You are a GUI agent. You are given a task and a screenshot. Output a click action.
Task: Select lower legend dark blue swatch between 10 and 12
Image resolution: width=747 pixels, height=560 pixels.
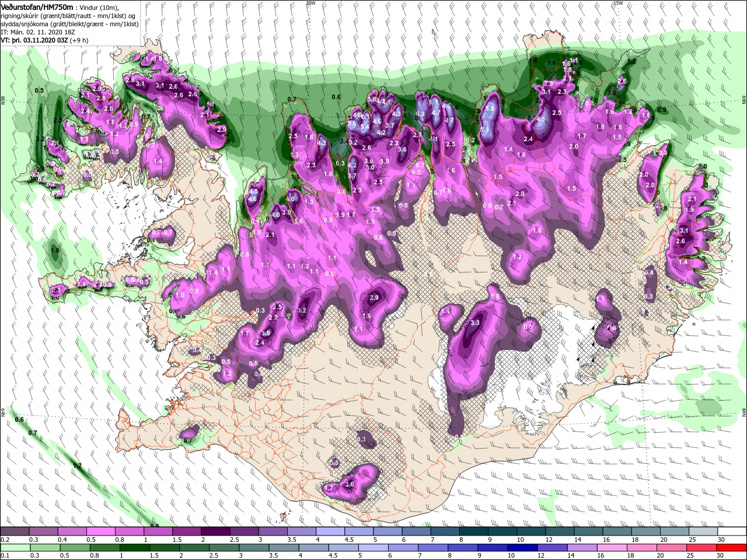(x=523, y=548)
